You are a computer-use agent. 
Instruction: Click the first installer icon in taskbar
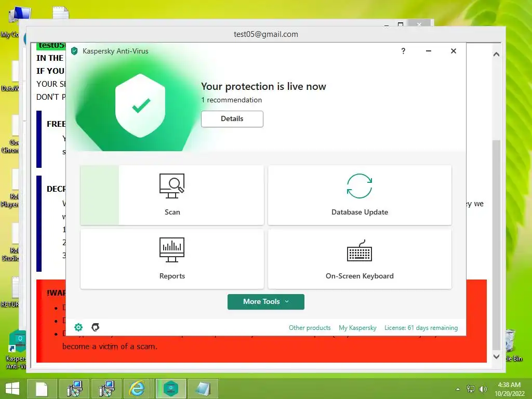(x=74, y=389)
